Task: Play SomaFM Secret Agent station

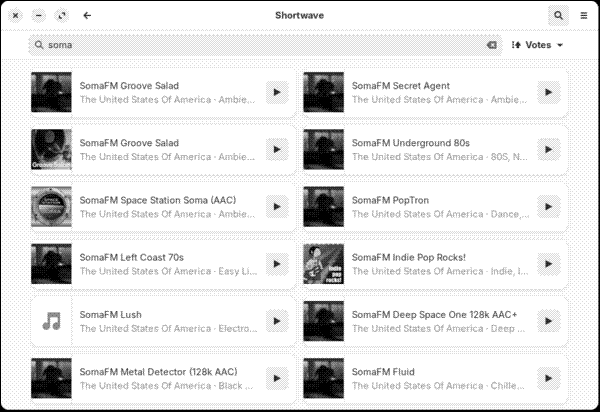Action: 548,92
